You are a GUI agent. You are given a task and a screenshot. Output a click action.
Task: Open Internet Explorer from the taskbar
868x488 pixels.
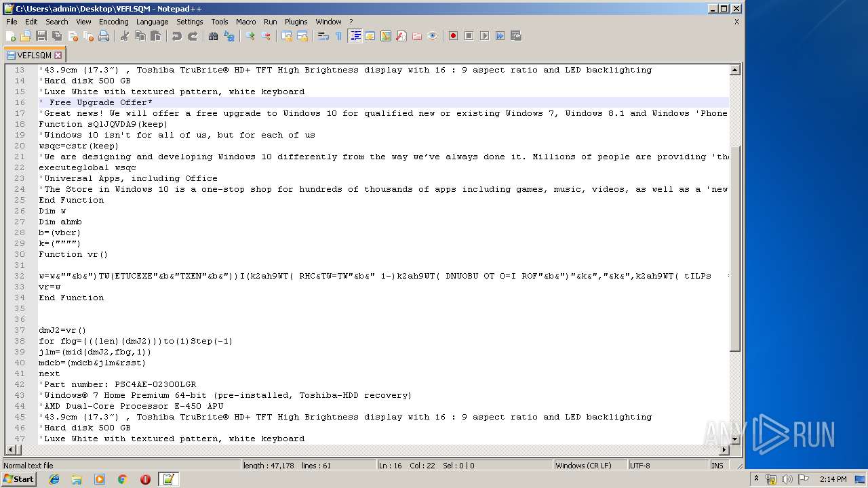click(54, 479)
